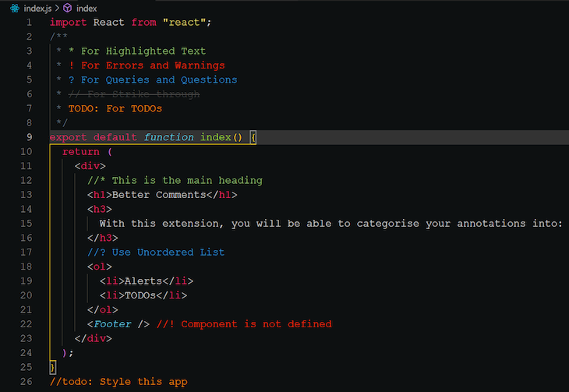Click the orange 'TODO: For TODOs' comment
The width and height of the screenshot is (569, 392).
pos(115,108)
